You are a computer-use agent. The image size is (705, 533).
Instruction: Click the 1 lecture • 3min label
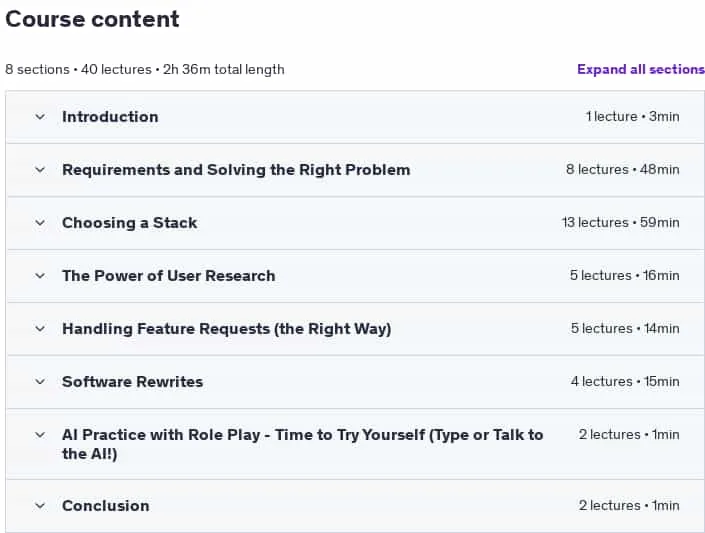pos(633,116)
